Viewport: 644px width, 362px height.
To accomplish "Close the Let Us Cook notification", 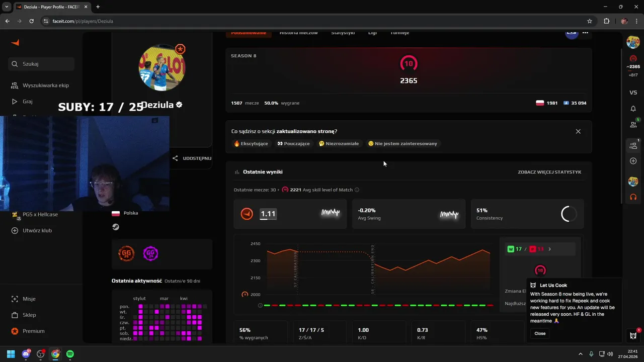I will [x=540, y=333].
